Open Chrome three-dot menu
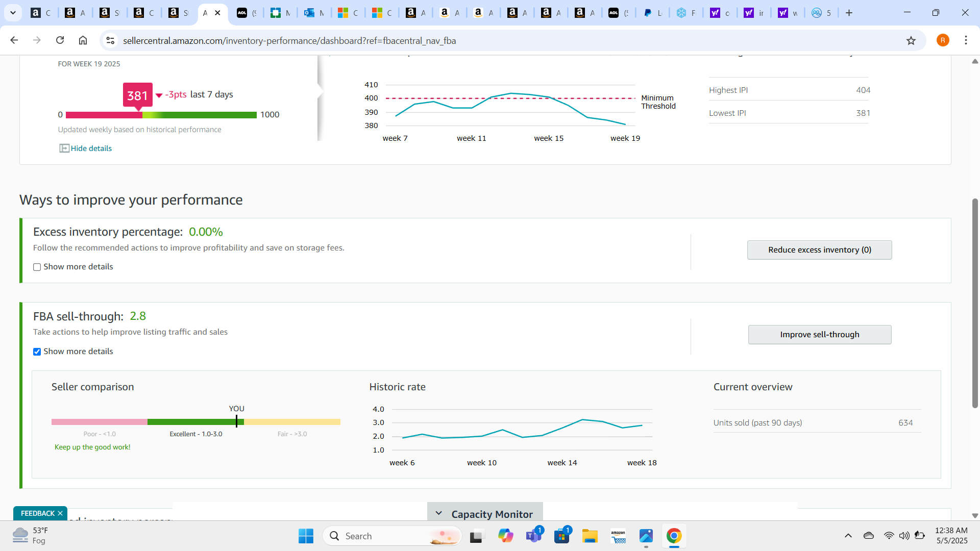Viewport: 980px width, 551px height. [966, 40]
